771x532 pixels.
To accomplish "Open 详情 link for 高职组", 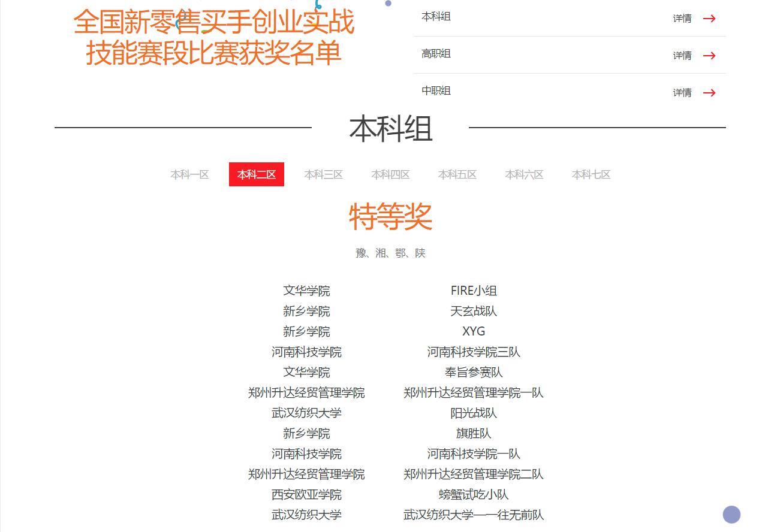I will (x=682, y=56).
